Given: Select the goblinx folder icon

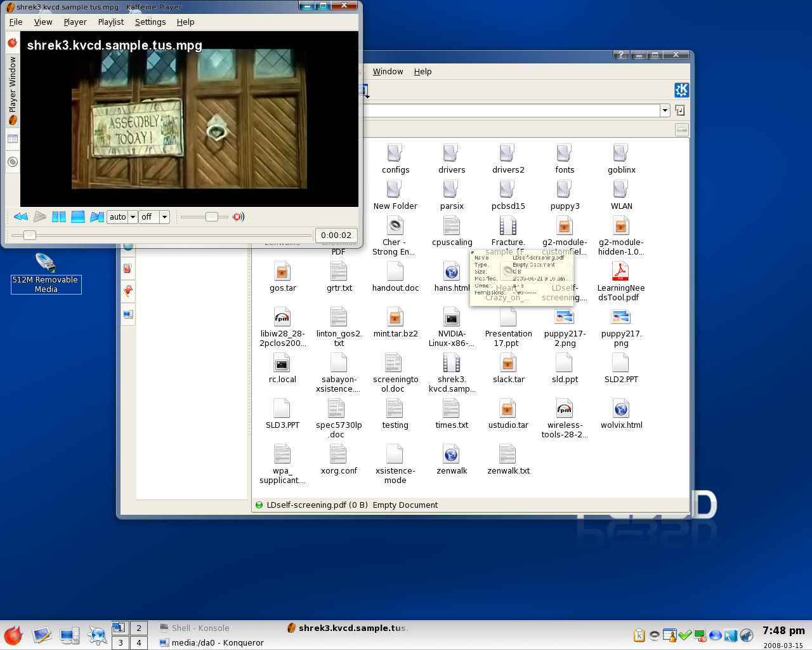Looking at the screenshot, I should [x=620, y=153].
